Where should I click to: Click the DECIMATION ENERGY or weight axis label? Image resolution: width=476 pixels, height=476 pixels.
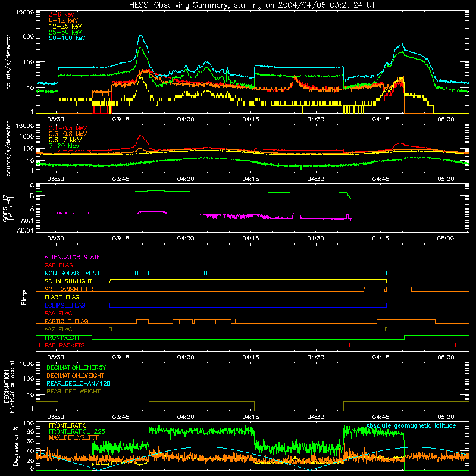point(9,386)
